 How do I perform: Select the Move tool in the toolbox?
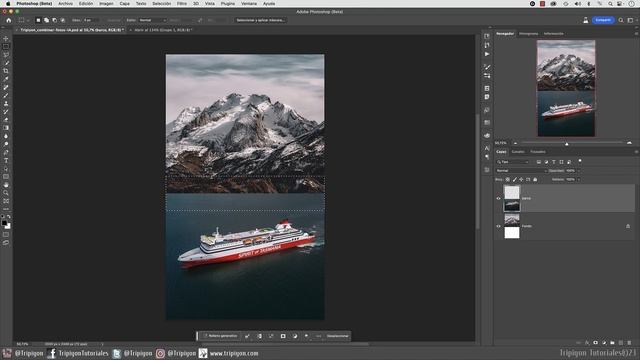click(x=6, y=39)
